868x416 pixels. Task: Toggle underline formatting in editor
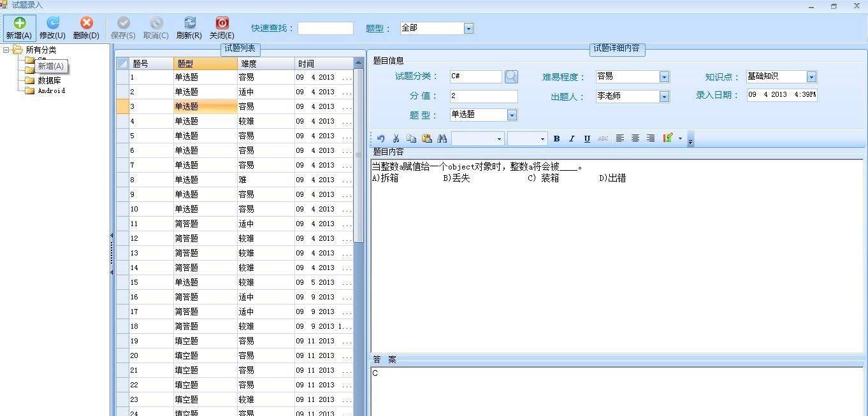coord(587,138)
